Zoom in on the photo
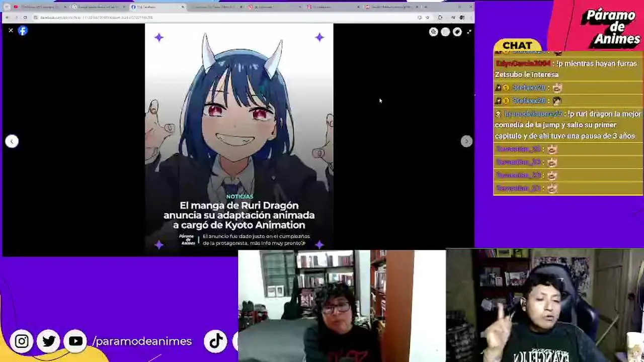This screenshot has width=644, height=362. [x=433, y=32]
